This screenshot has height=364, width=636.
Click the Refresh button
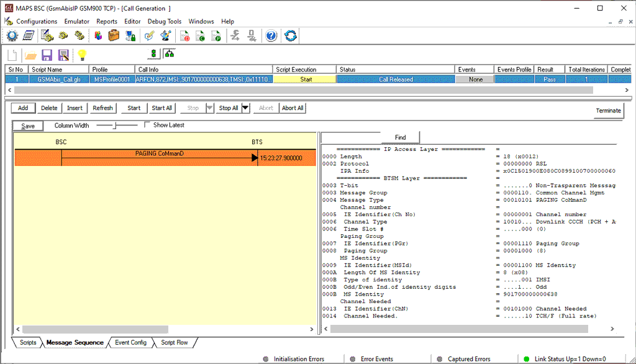click(102, 108)
